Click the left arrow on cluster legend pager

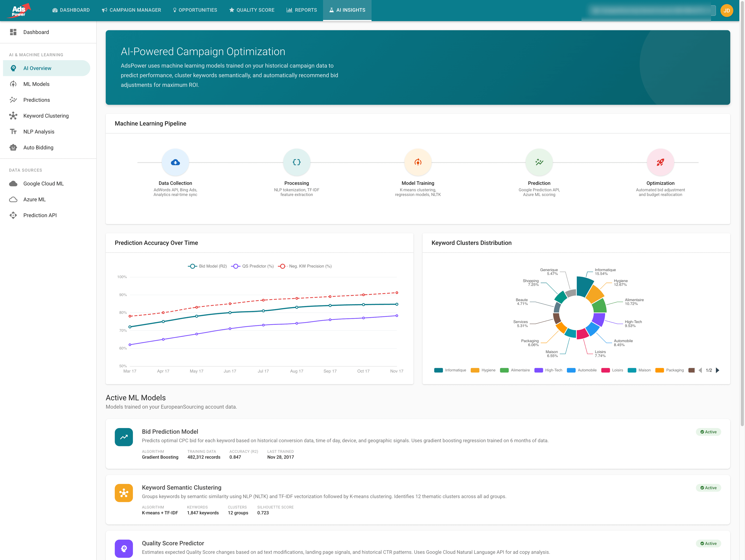(701, 370)
